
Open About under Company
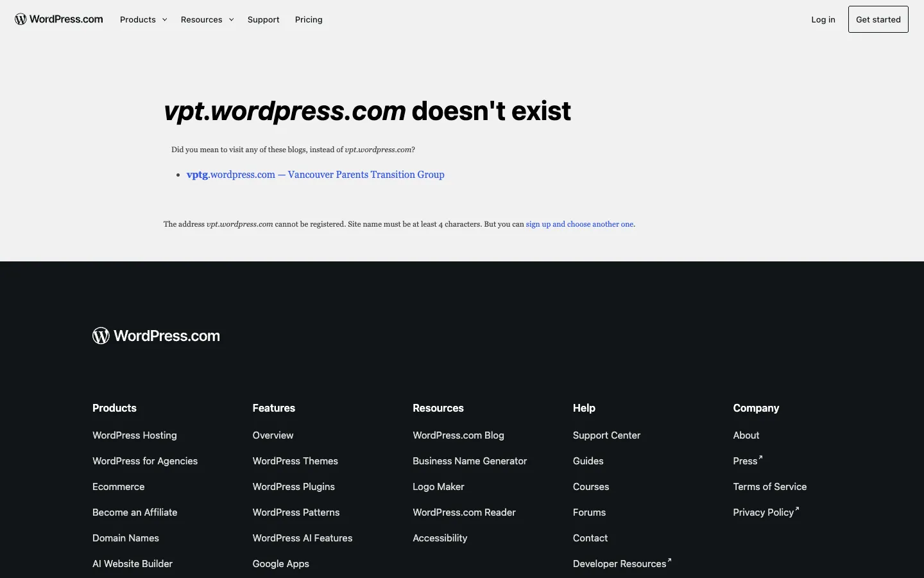coord(746,435)
